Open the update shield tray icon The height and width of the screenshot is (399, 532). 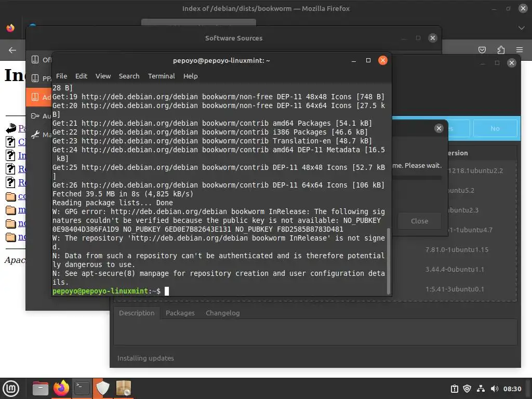(x=467, y=389)
